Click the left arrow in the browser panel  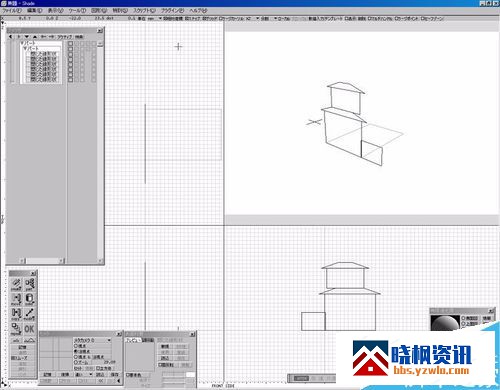point(11,37)
